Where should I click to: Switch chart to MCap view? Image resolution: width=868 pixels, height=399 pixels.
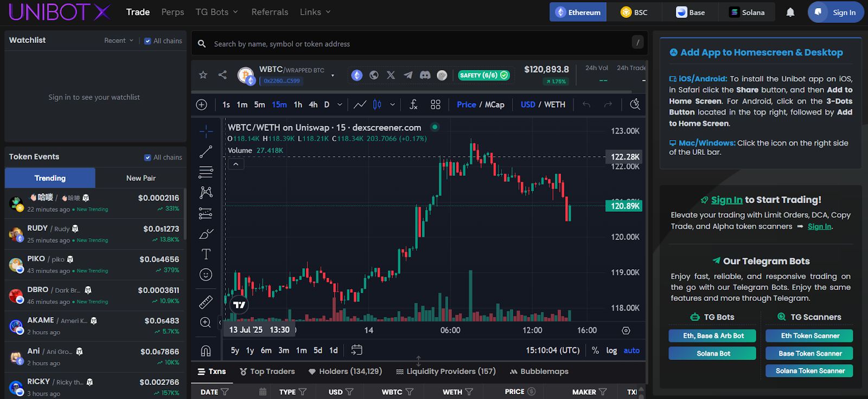coord(494,104)
